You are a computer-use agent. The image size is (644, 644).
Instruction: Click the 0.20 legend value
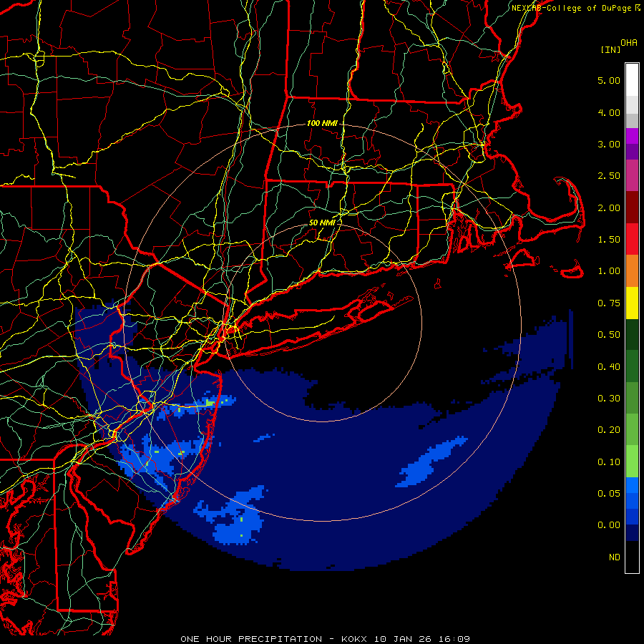coord(609,430)
